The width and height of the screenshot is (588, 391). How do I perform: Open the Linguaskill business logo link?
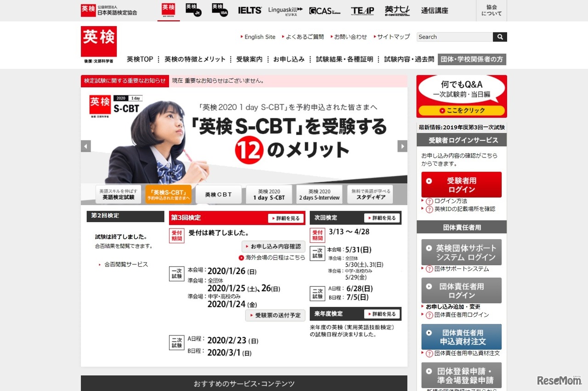[285, 11]
